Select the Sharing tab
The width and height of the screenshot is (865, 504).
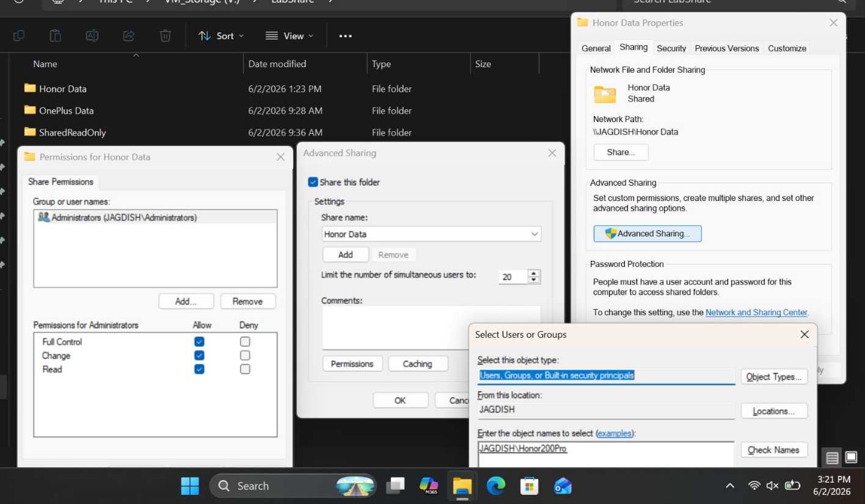click(633, 47)
